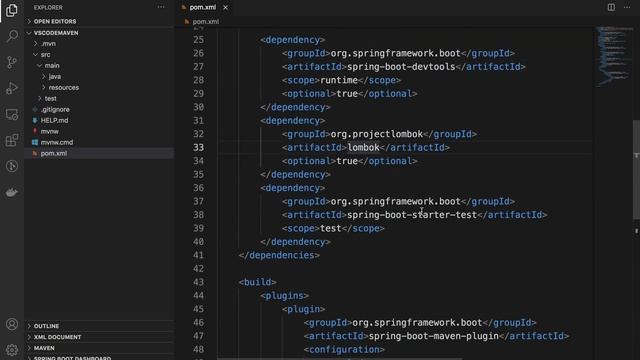Click 'true' optional value on line 34

347,161
